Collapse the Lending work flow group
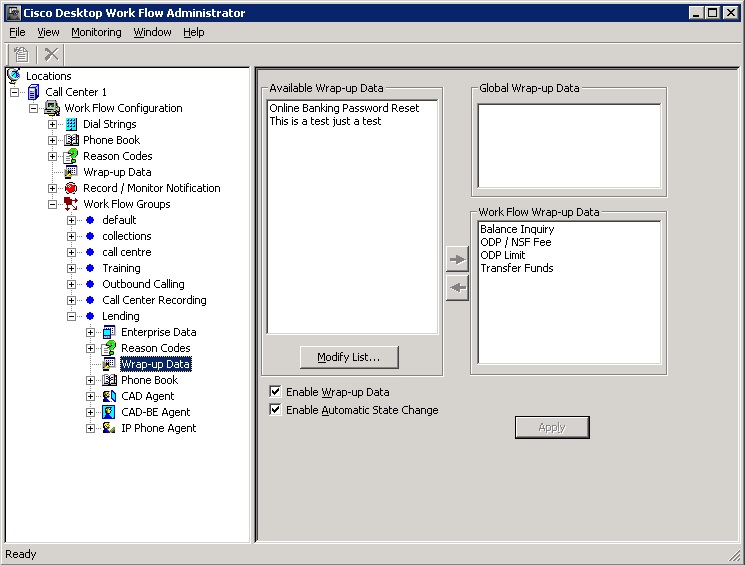The height and width of the screenshot is (565, 745). coord(71,316)
